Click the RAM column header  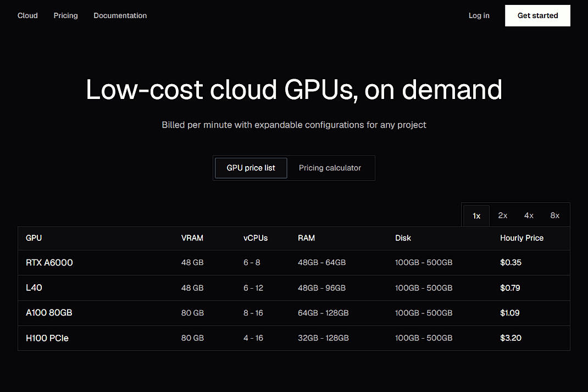[x=306, y=238]
